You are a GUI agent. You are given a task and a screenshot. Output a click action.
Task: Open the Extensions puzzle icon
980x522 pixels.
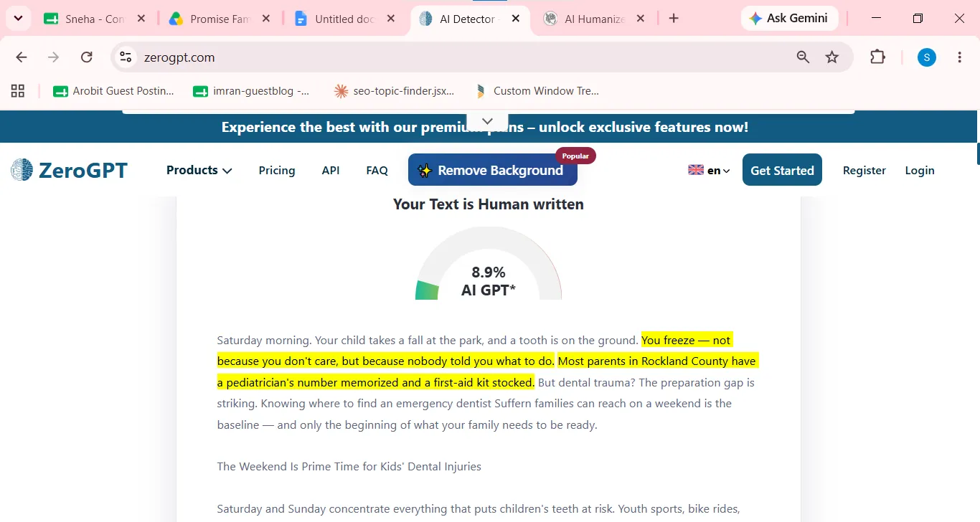click(877, 57)
